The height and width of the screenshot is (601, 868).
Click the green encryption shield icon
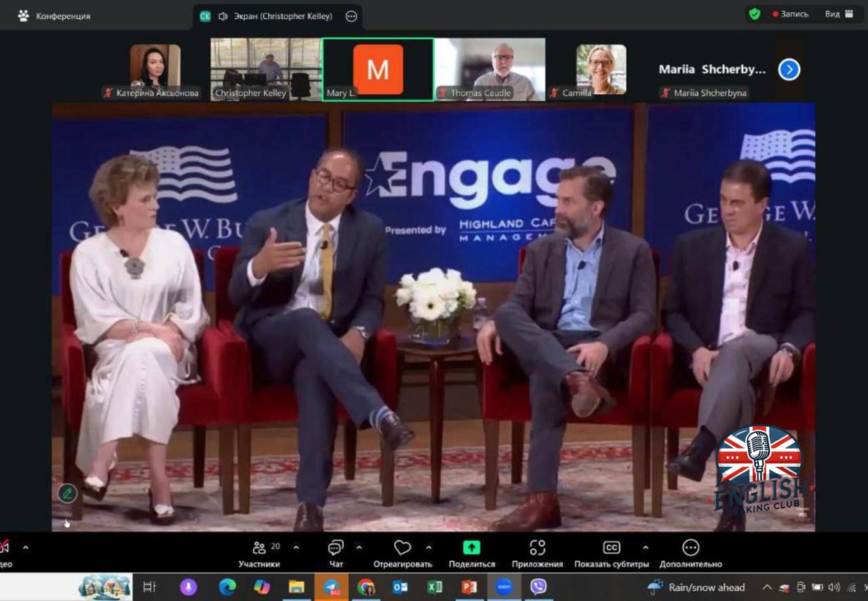(x=754, y=14)
